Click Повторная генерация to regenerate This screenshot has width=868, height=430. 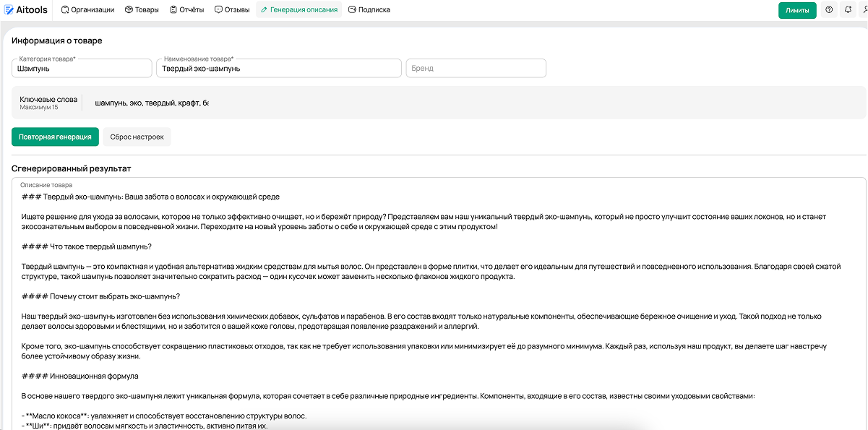[55, 137]
